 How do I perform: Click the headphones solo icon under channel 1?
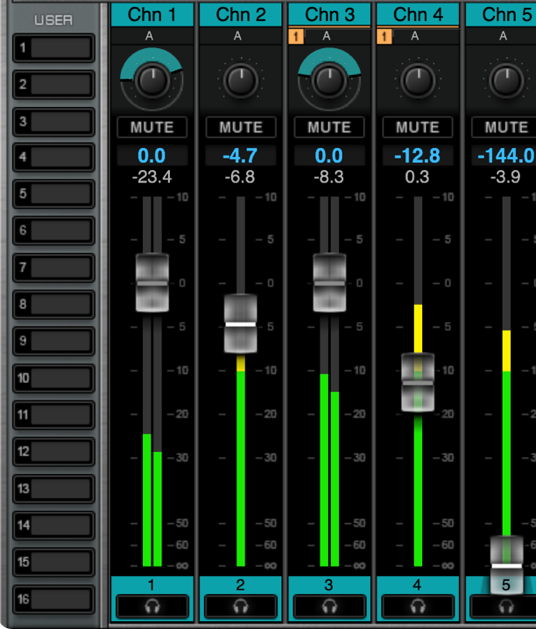(x=152, y=606)
